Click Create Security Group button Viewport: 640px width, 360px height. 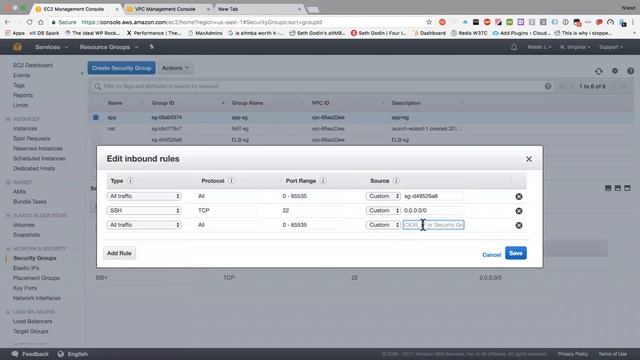point(122,68)
